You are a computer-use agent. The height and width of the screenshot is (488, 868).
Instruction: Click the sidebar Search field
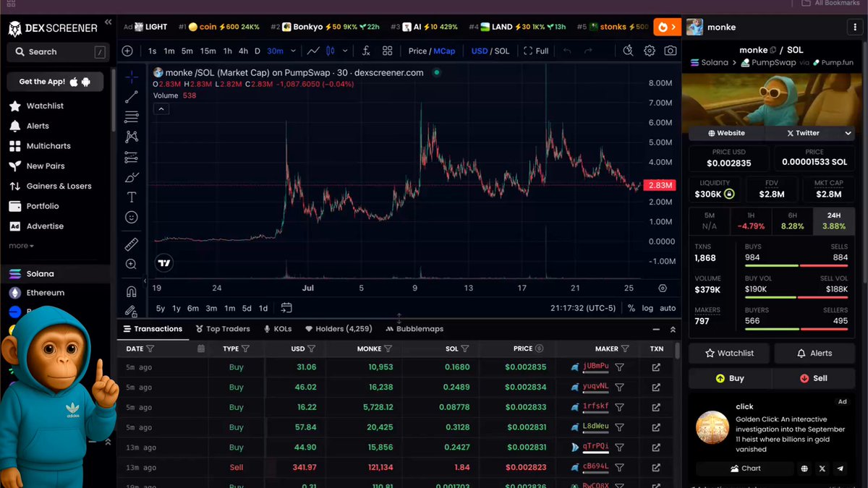[x=56, y=52]
